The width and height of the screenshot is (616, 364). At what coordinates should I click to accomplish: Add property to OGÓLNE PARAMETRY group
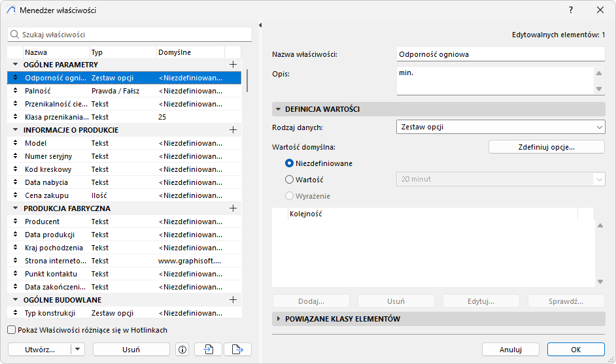(x=233, y=65)
